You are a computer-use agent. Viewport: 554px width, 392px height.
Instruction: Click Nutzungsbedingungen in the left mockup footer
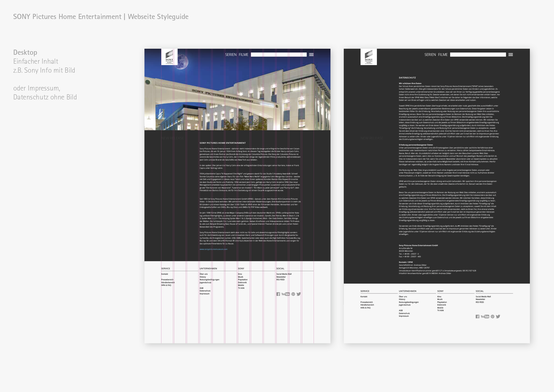[x=210, y=280]
